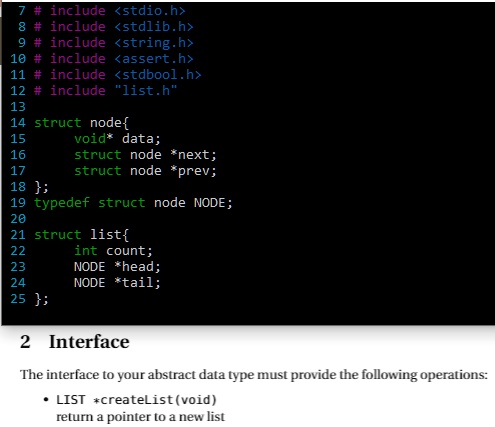Click the 'struct node *prev;' line

click(x=145, y=171)
